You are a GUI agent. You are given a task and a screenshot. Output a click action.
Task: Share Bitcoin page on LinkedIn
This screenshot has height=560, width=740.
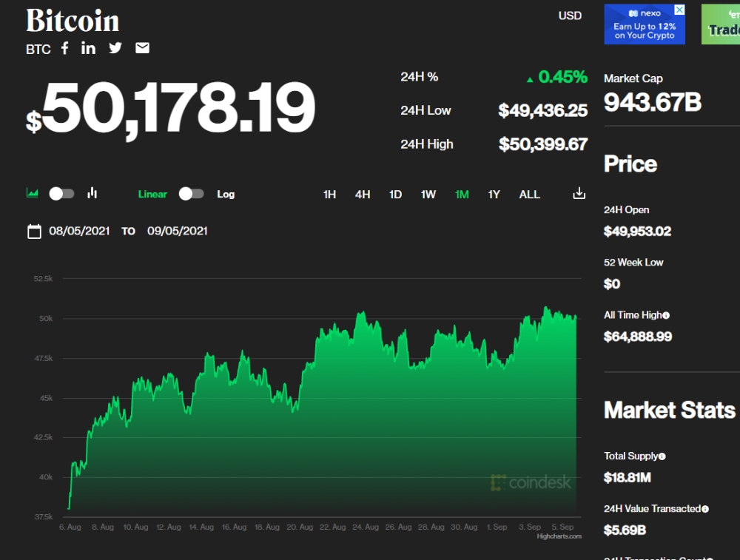pos(88,48)
